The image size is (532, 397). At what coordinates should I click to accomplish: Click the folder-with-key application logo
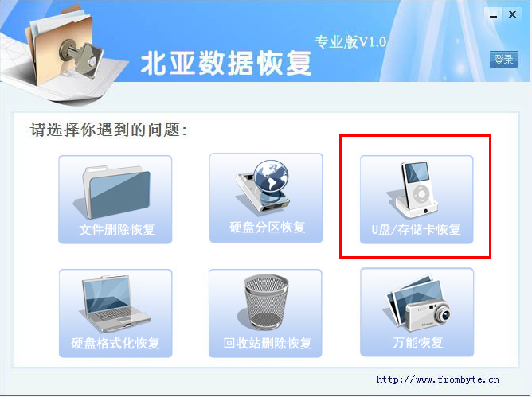(64, 46)
